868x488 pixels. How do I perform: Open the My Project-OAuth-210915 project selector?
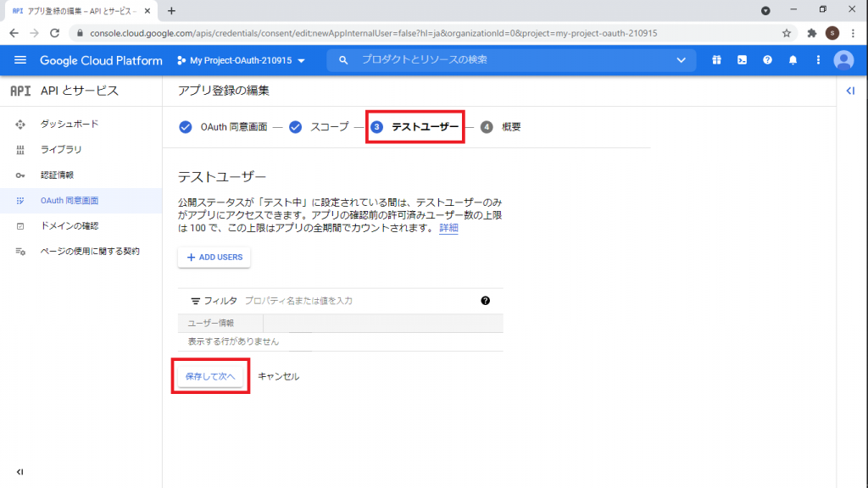click(x=240, y=60)
